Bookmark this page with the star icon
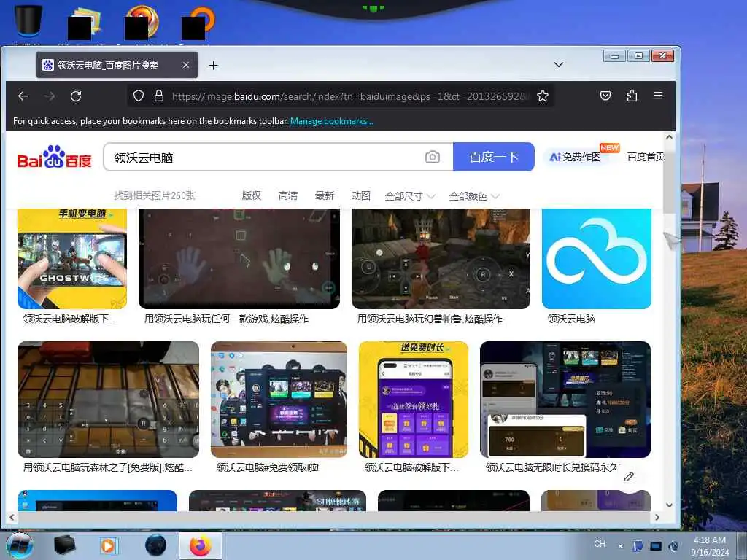This screenshot has width=747, height=560. (x=543, y=96)
